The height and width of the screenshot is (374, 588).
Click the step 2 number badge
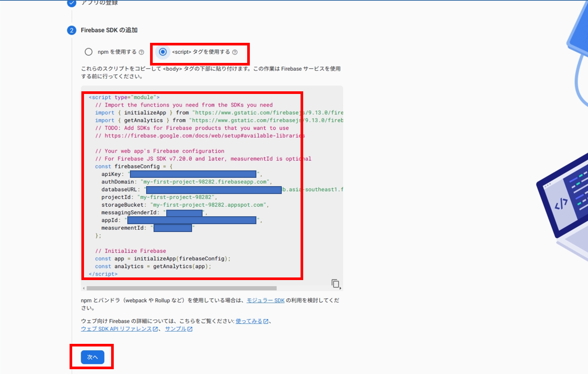pos(71,30)
